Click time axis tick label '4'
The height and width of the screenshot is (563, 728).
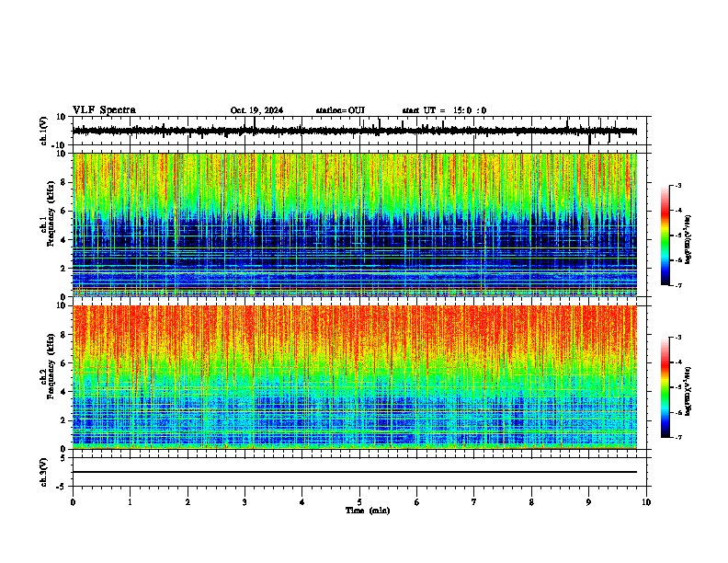[302, 502]
